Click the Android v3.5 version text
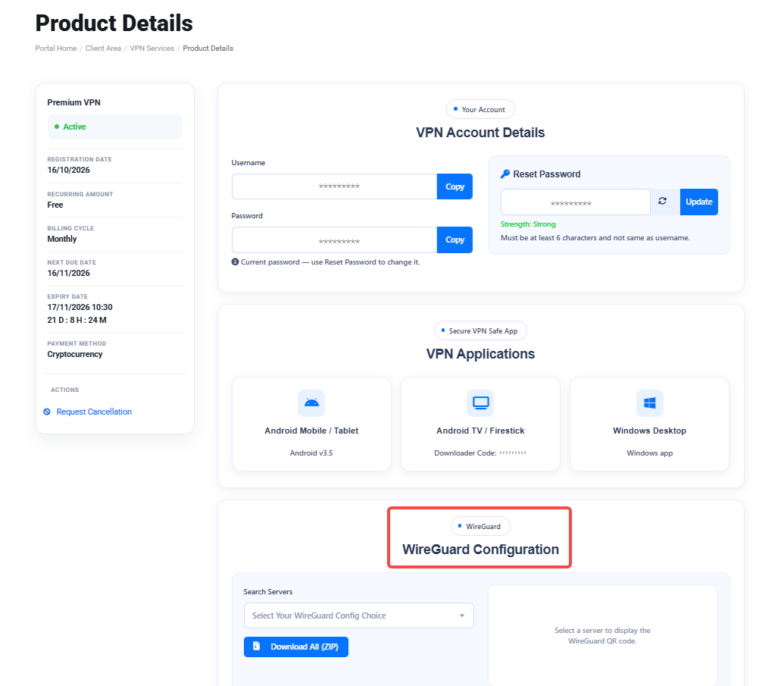 [x=311, y=453]
